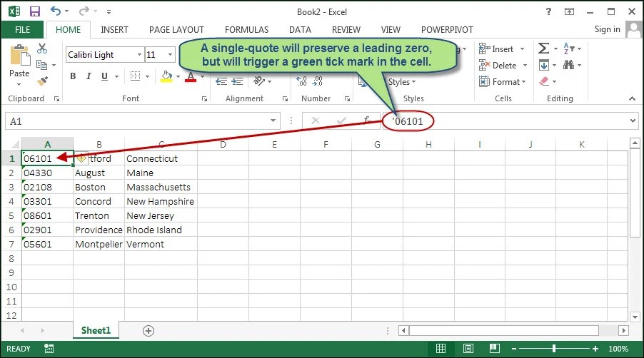Image resolution: width=644 pixels, height=358 pixels.
Task: Click the Clear eraser icon
Action: pos(544,81)
